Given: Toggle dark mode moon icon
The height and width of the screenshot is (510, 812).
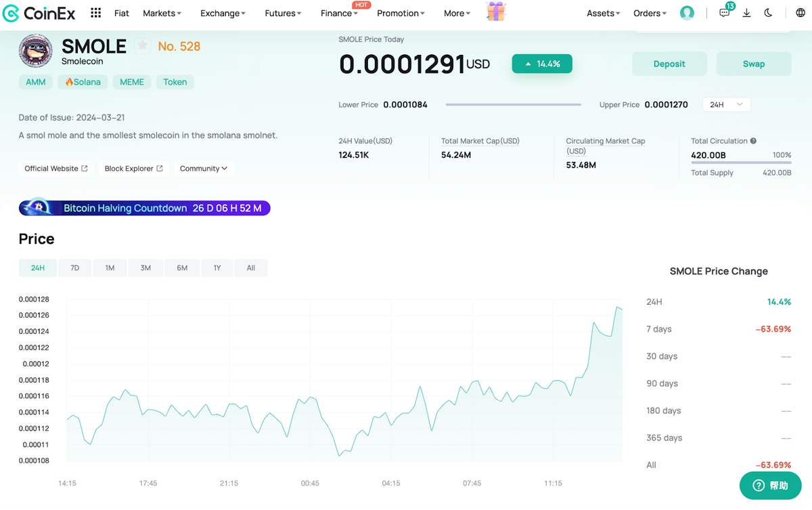Looking at the screenshot, I should click(768, 13).
